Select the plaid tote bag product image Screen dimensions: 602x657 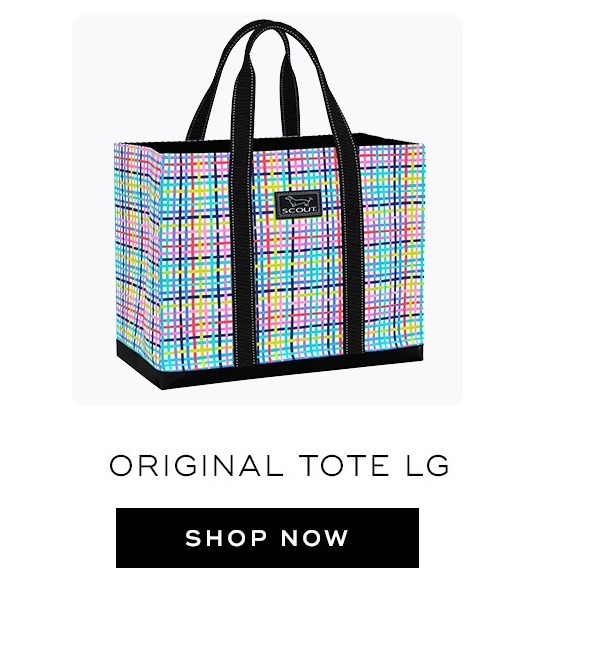coord(269,205)
